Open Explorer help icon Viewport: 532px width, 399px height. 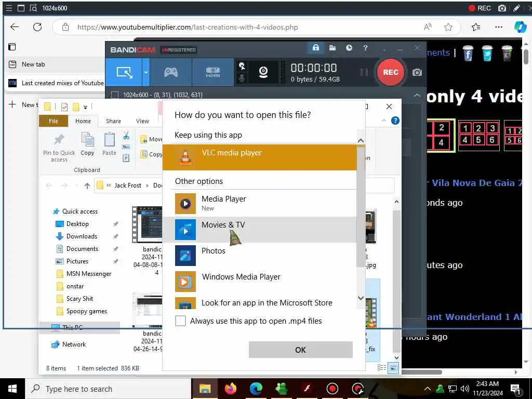coord(395,121)
